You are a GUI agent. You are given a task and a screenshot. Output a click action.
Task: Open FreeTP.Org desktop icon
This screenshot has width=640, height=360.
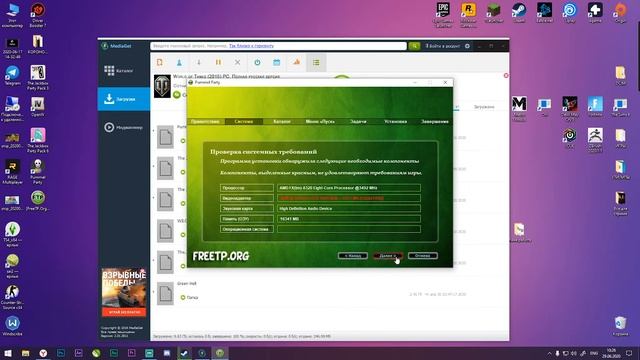(38, 201)
